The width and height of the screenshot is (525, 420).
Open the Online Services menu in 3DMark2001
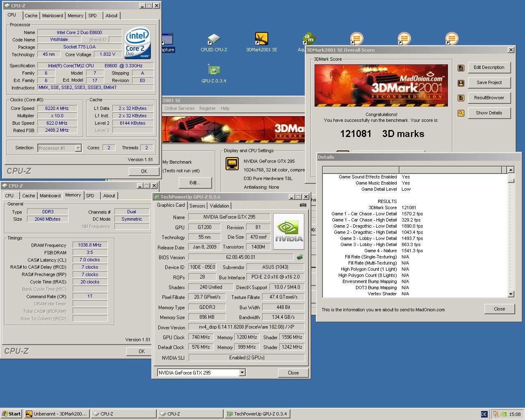[180, 108]
